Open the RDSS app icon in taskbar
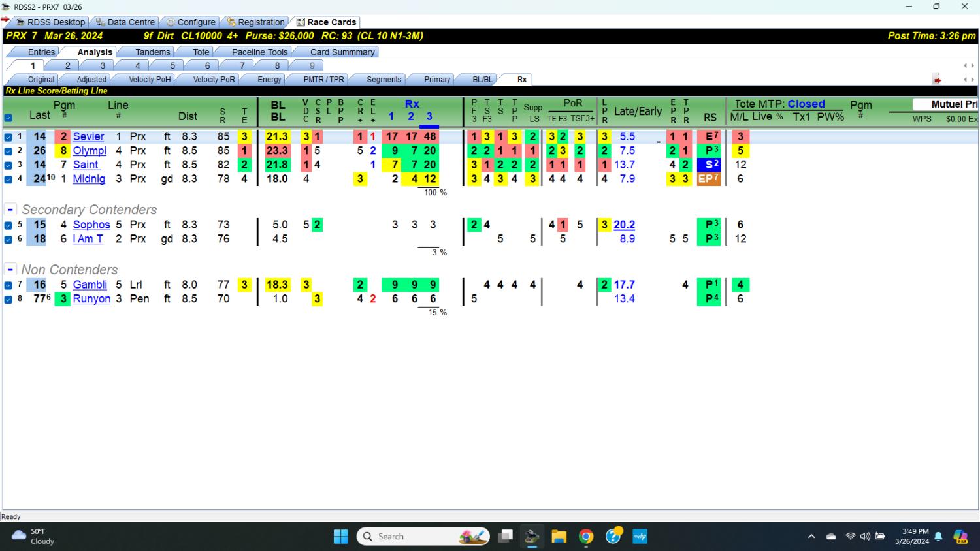This screenshot has height=551, width=980. pos(532,537)
